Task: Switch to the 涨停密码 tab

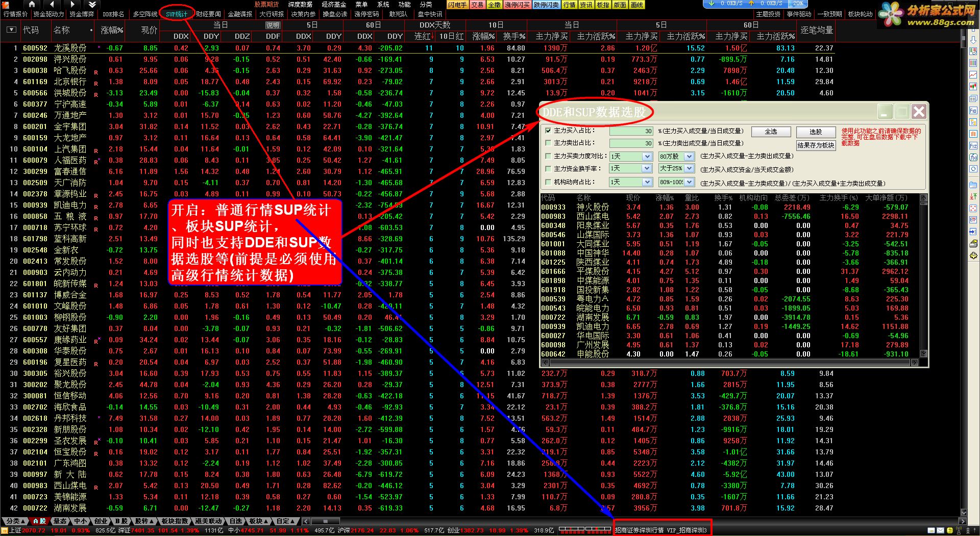Action: (366, 14)
